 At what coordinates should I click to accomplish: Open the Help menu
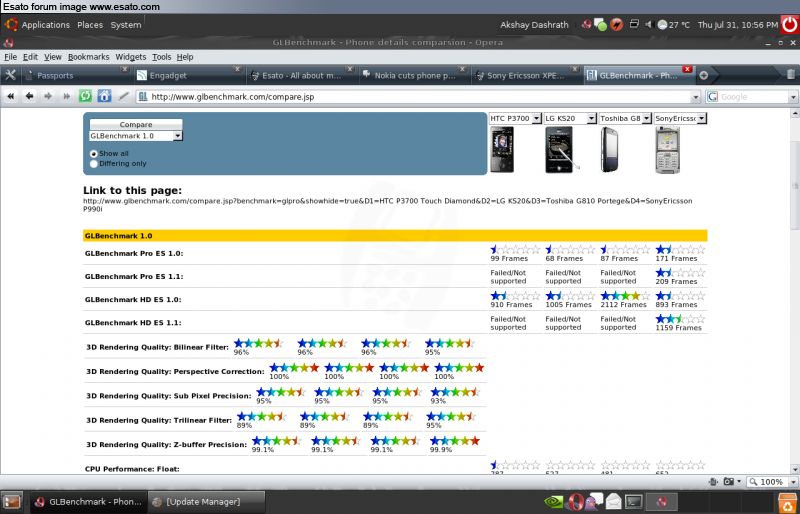pyautogui.click(x=185, y=57)
